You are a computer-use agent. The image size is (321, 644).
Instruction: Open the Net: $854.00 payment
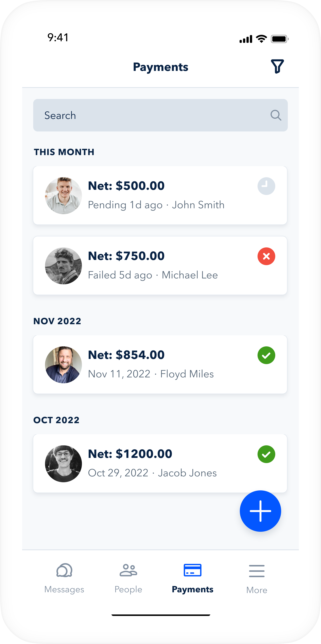tap(160, 364)
